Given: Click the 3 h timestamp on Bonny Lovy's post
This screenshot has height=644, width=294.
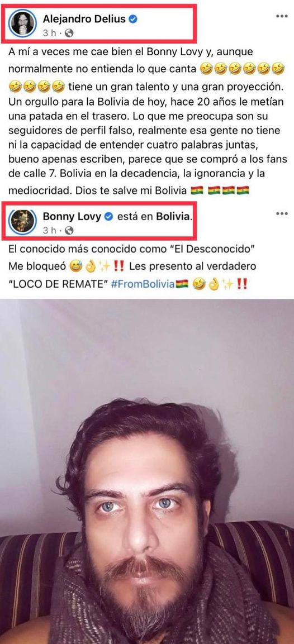Looking at the screenshot, I should 49,231.
